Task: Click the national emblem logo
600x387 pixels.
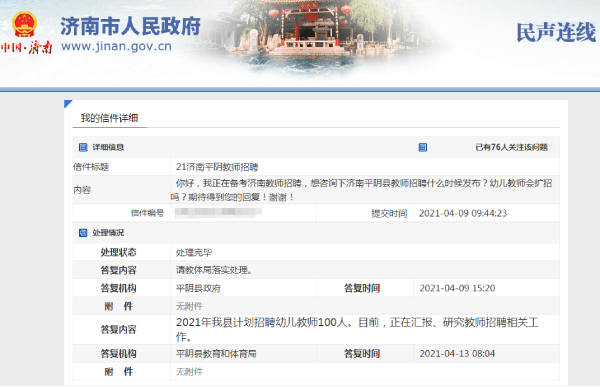Action: tap(24, 24)
